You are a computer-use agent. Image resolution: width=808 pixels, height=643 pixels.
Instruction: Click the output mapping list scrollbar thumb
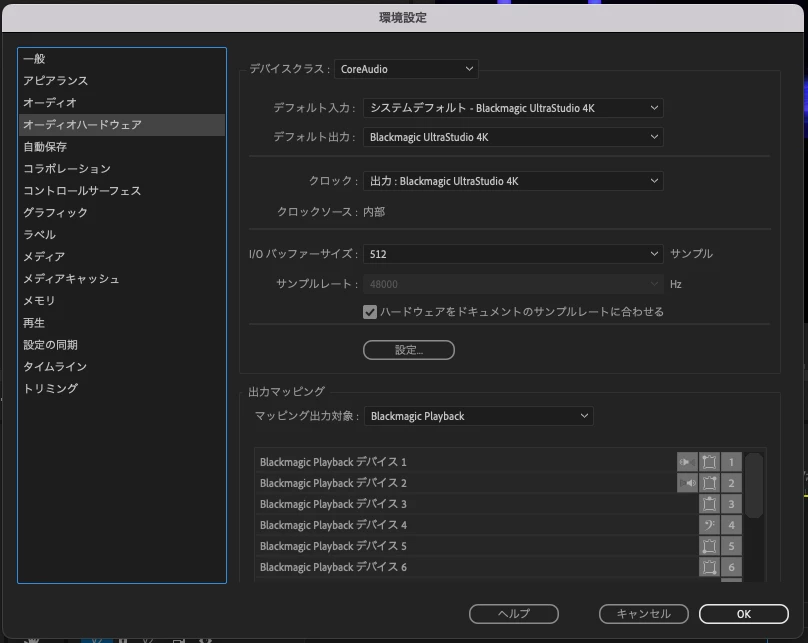753,485
